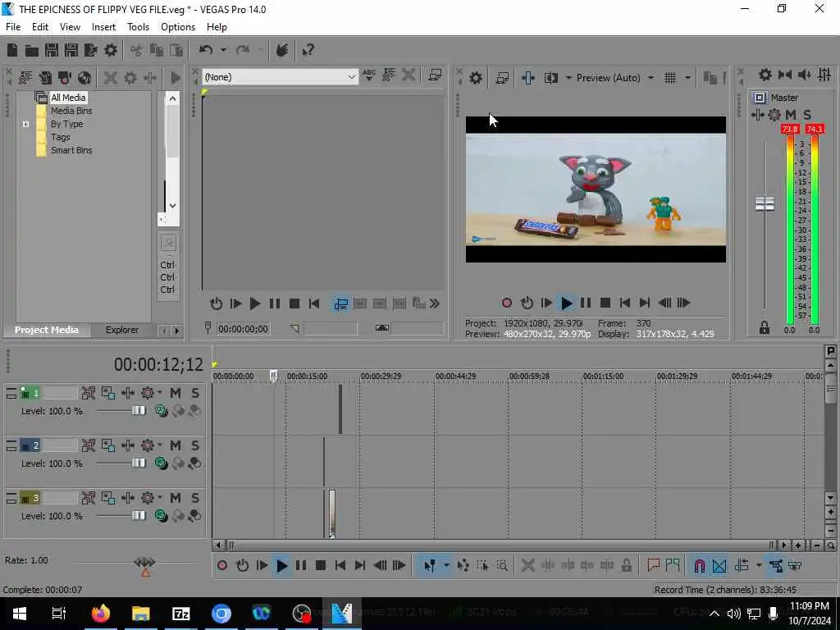
Task: Open track 1 gear dropdown menu
Action: [x=160, y=393]
